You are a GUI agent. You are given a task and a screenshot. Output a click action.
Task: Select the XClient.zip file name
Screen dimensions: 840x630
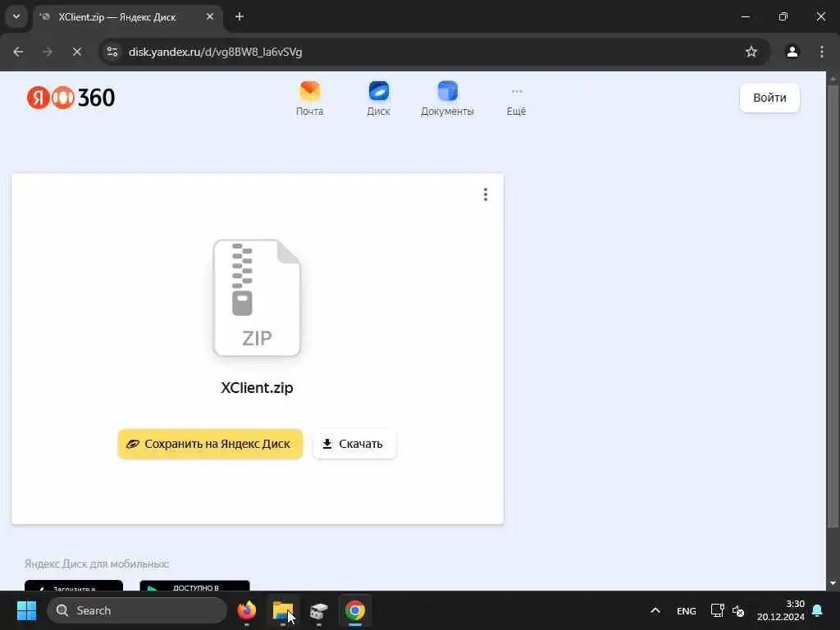[x=257, y=387]
